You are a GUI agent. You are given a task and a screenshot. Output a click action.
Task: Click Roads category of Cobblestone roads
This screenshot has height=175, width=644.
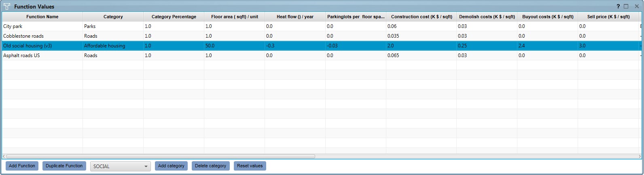[113, 36]
